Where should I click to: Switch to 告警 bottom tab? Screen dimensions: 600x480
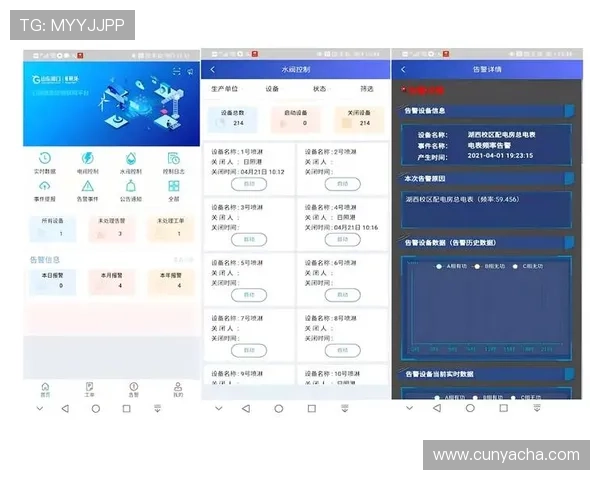134,390
